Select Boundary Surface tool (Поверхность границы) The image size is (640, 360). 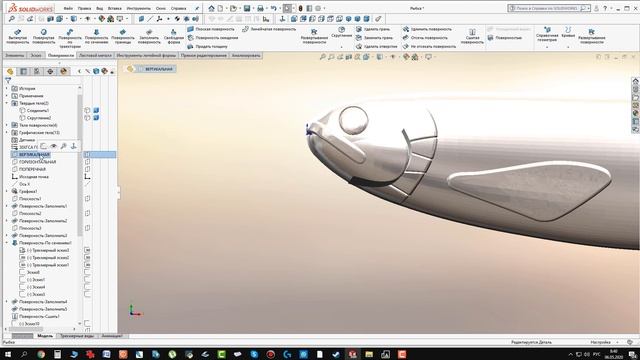(x=122, y=36)
